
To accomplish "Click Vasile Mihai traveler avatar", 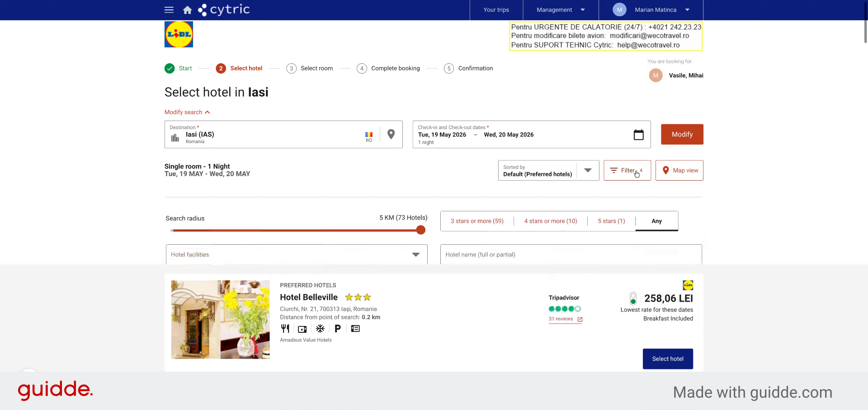I will (x=656, y=75).
